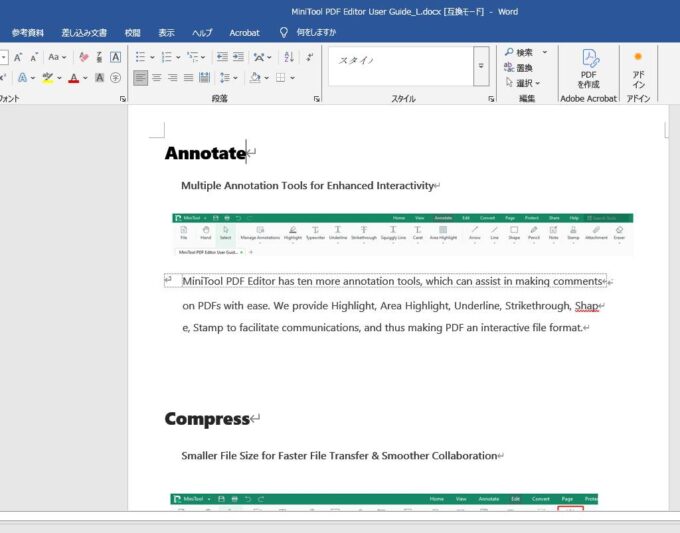This screenshot has height=533, width=680.
Task: Open the paragraph (段落) dialog launcher
Action: (317, 99)
